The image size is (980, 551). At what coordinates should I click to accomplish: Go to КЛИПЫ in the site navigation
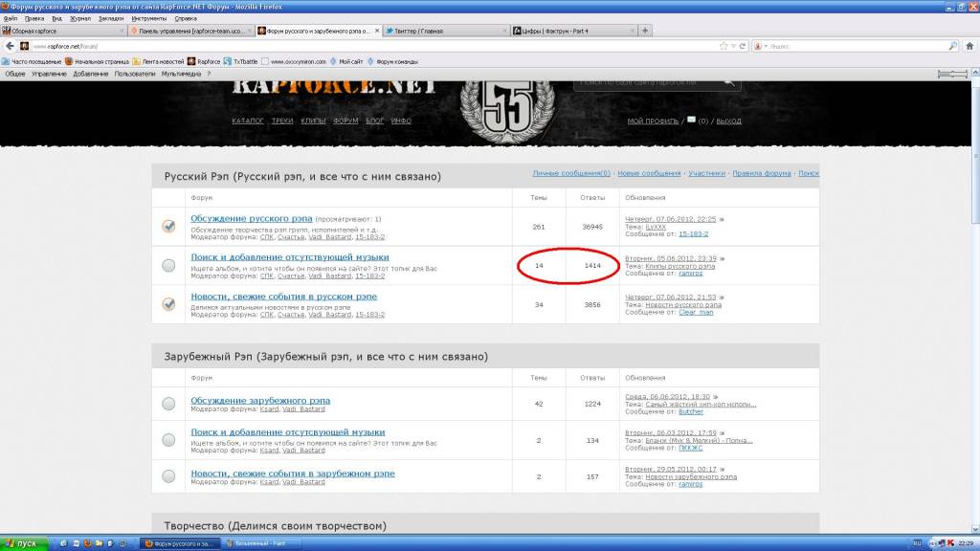313,121
